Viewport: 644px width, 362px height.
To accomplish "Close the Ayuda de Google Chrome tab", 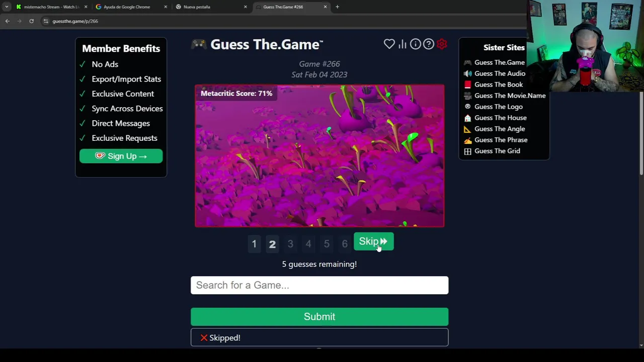I will coord(166,7).
